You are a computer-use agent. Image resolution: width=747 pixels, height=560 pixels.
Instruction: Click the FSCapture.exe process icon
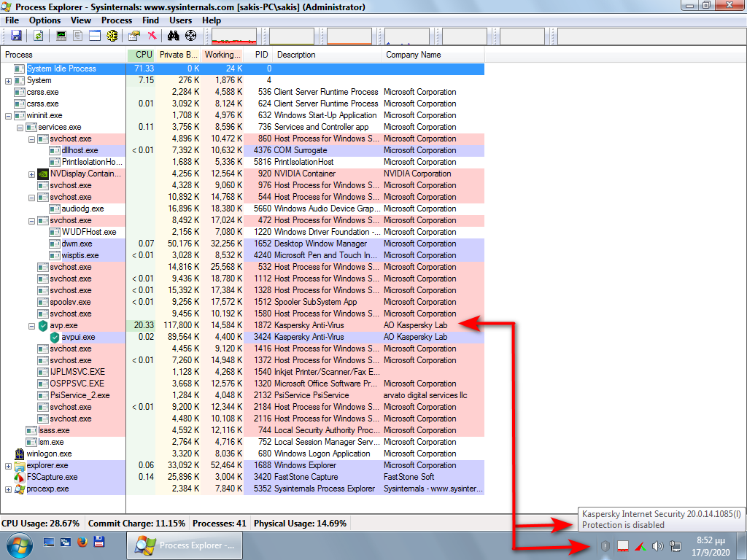tap(19, 477)
